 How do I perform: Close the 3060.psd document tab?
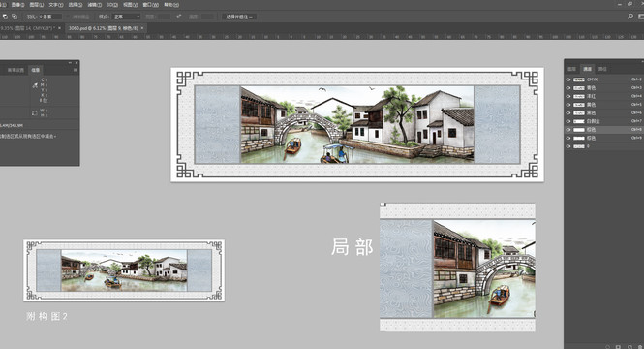[142, 28]
